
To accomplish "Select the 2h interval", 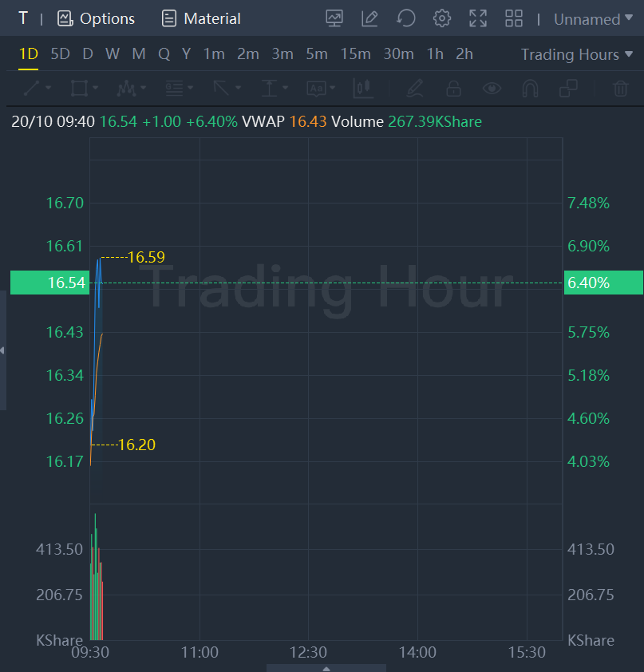I will click(464, 54).
